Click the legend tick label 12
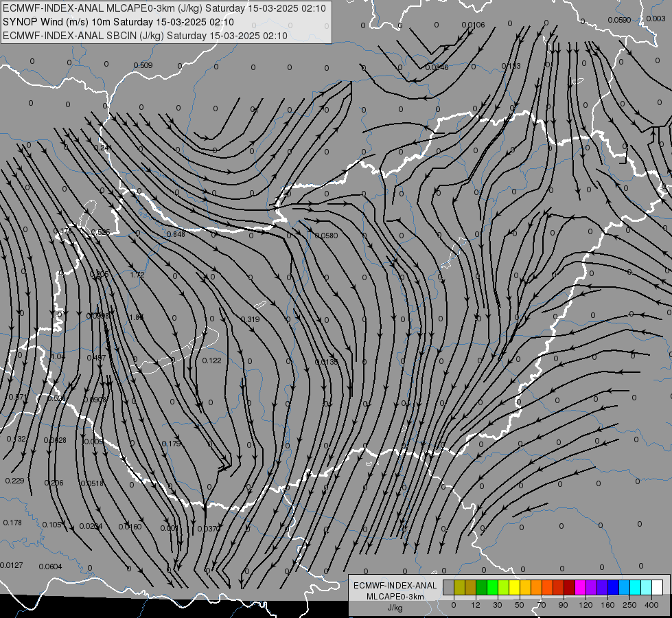 point(476,605)
